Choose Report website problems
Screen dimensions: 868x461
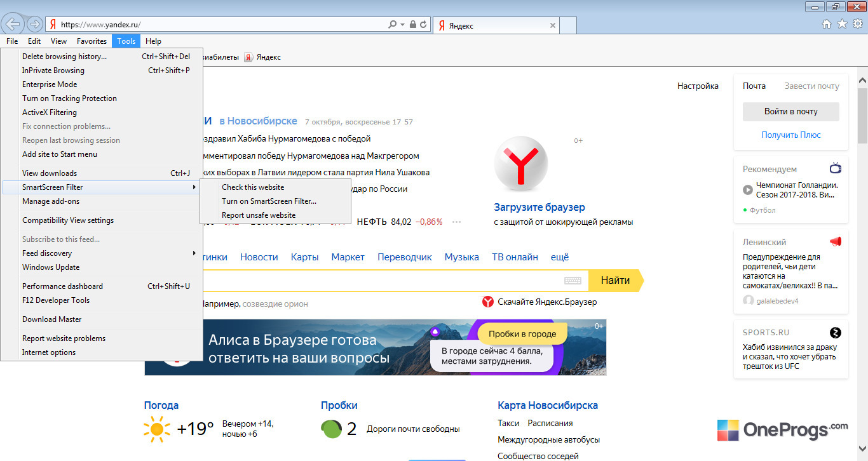point(102,338)
